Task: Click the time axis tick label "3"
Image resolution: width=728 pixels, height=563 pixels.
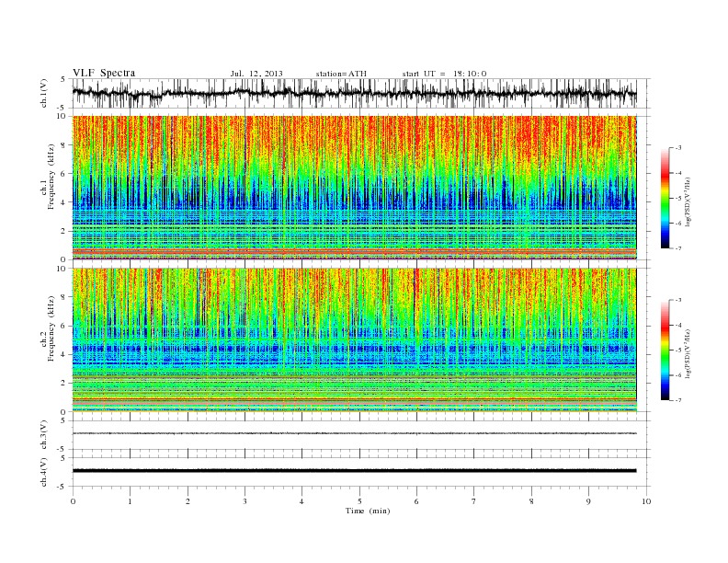Action: [245, 501]
